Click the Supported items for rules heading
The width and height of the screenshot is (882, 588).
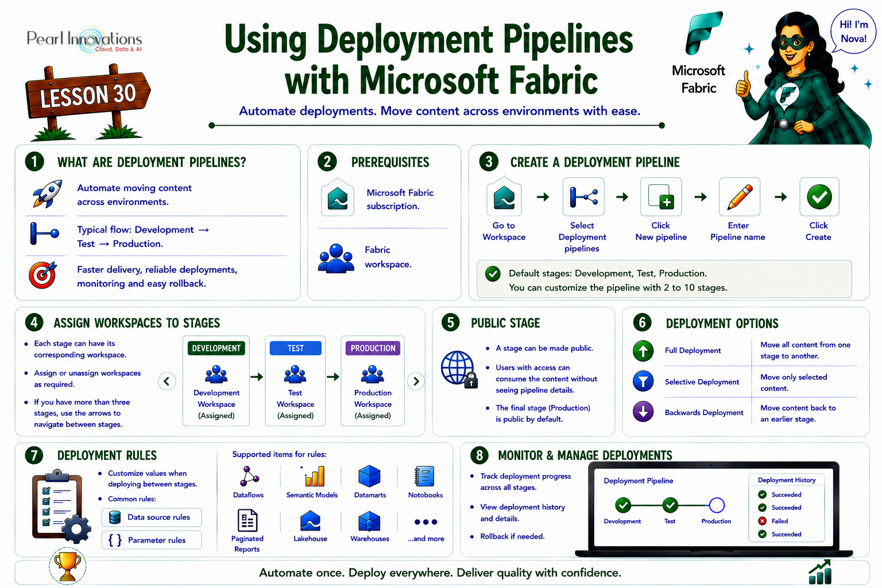[x=279, y=454]
